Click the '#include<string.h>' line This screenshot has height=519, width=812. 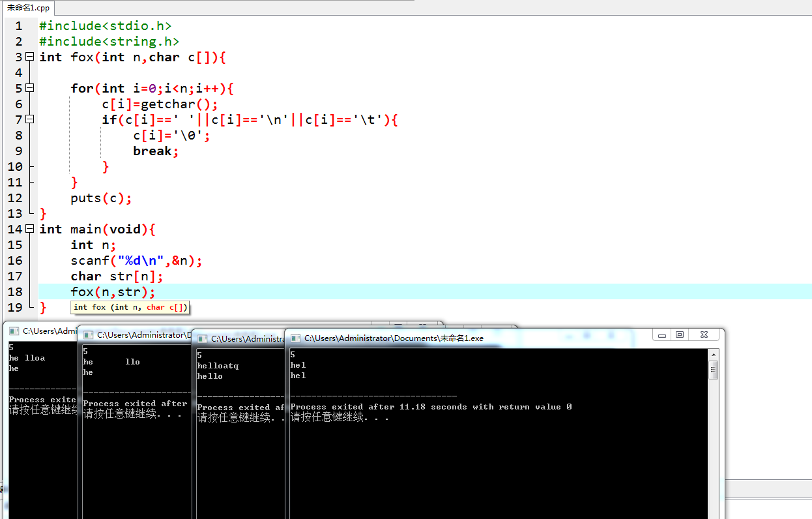pos(109,42)
